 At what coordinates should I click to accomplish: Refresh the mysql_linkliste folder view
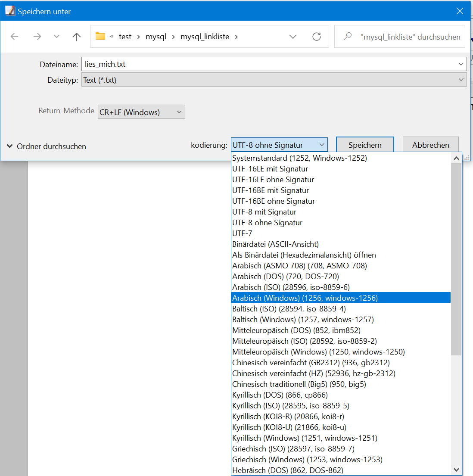[317, 37]
